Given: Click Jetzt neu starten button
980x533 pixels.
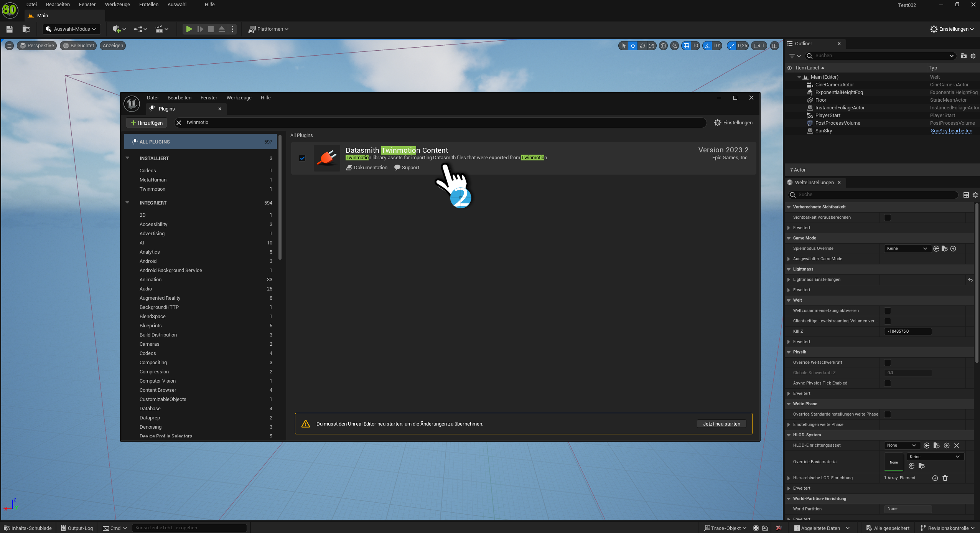Looking at the screenshot, I should [721, 424].
